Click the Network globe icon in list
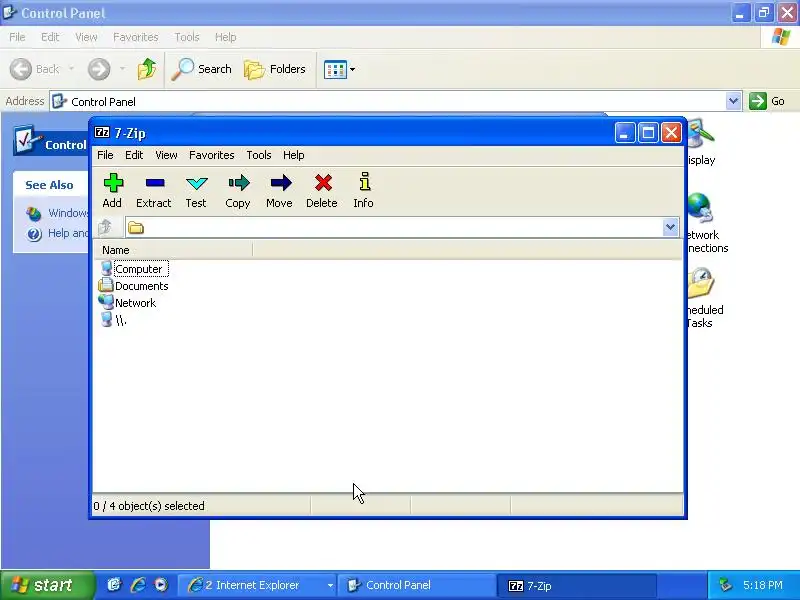Image resolution: width=800 pixels, height=600 pixels. (106, 302)
